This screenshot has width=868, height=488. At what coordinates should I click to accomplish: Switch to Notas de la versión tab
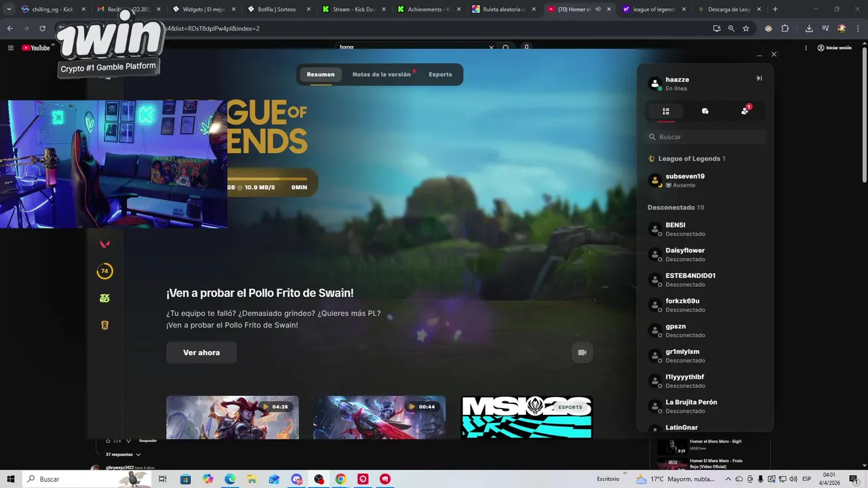[382, 75]
